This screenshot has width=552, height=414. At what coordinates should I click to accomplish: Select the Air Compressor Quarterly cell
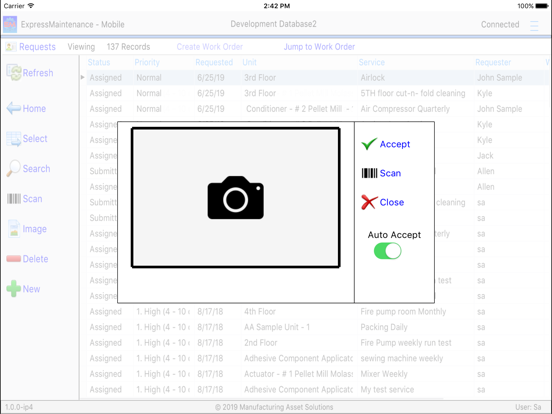click(416, 109)
